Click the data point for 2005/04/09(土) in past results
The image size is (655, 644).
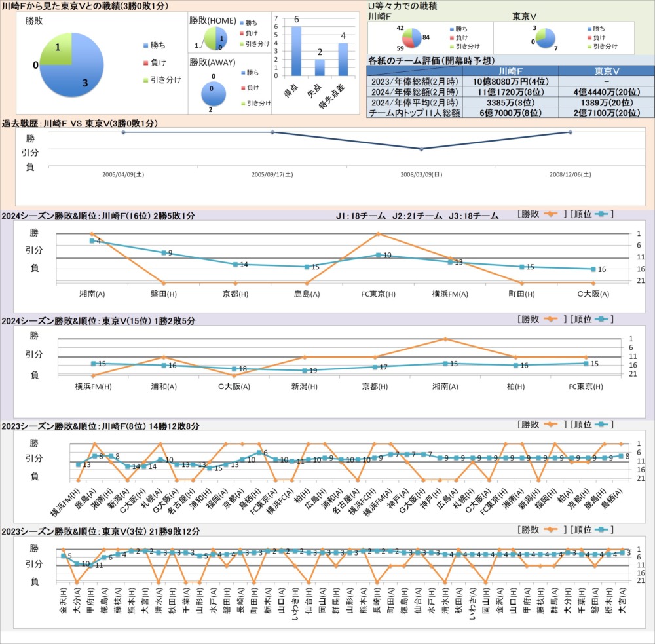coord(123,132)
